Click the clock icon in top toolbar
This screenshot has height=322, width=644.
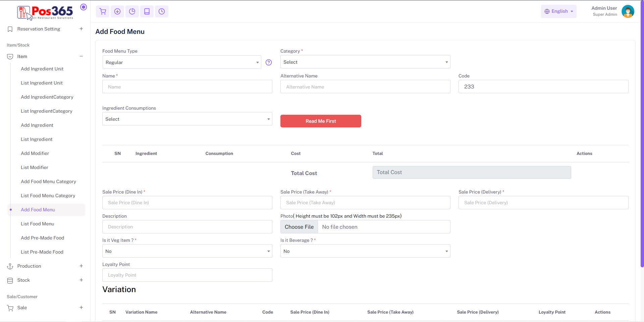click(162, 11)
